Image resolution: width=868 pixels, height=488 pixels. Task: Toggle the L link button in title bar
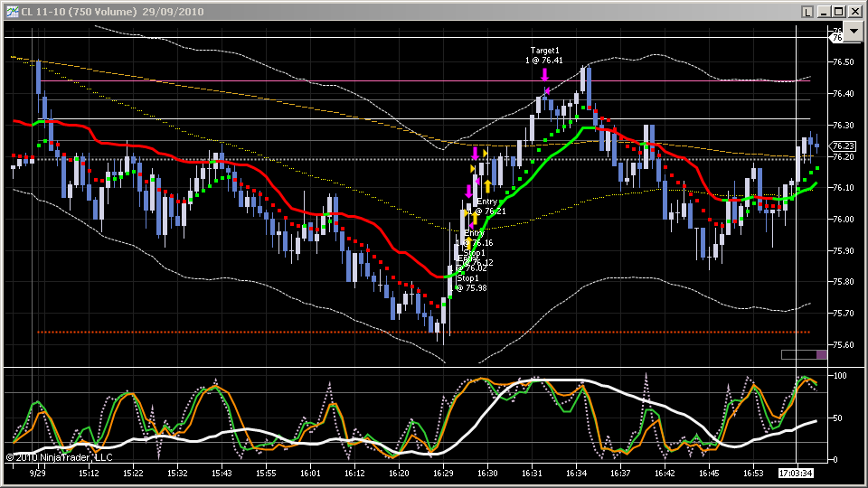(807, 12)
